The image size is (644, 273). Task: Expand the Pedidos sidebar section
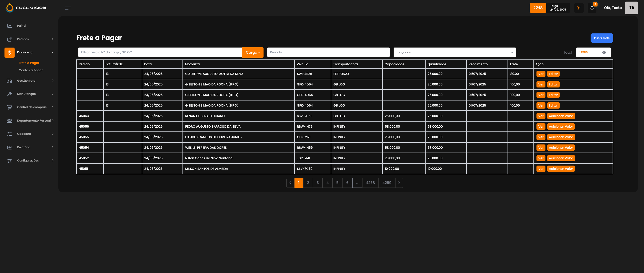click(30, 39)
